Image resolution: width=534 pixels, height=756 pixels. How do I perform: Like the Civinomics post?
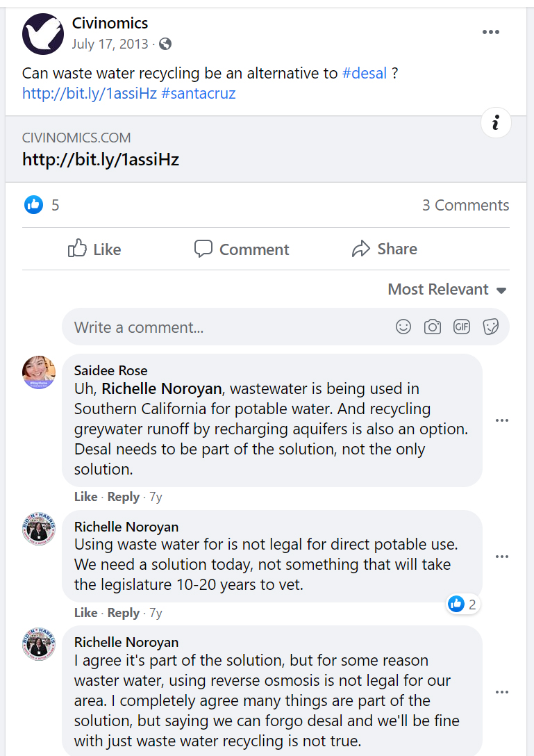click(x=94, y=249)
